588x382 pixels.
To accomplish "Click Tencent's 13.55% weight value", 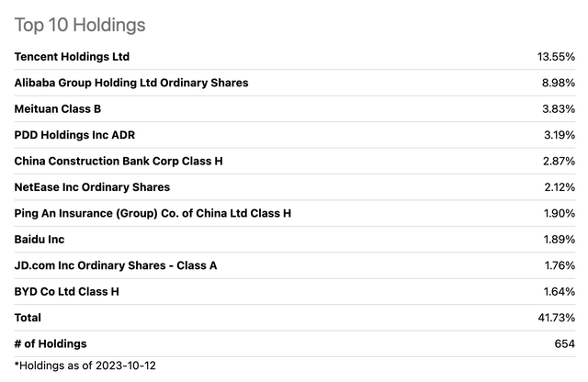I will [x=556, y=57].
